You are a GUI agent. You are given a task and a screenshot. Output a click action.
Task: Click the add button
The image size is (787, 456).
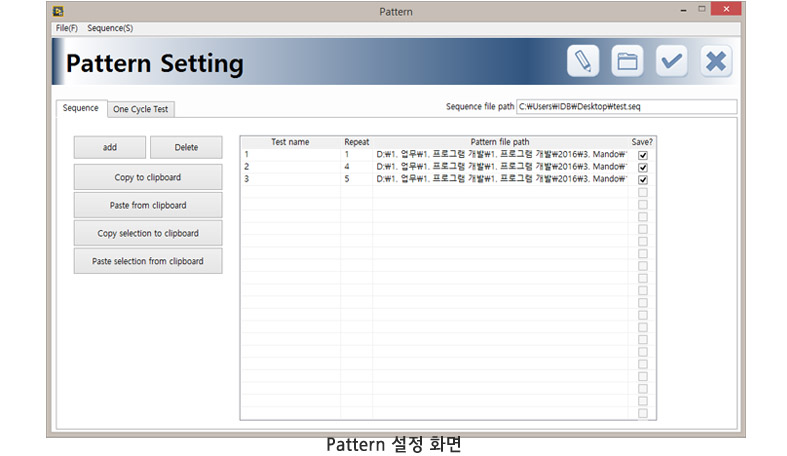110,147
